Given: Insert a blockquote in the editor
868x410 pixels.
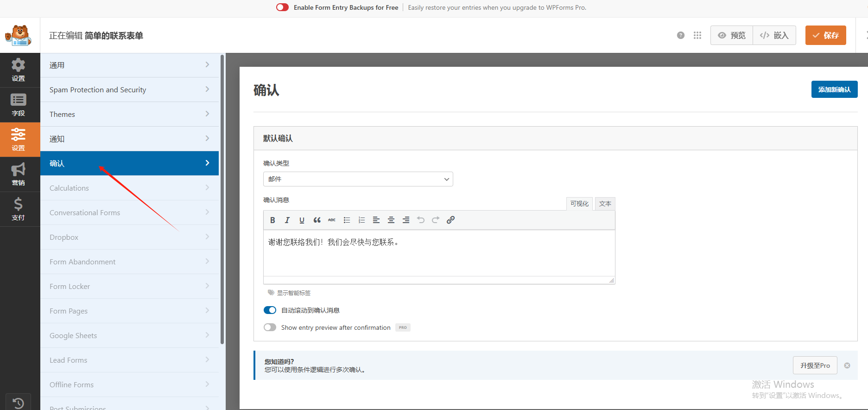Looking at the screenshot, I should [x=317, y=220].
